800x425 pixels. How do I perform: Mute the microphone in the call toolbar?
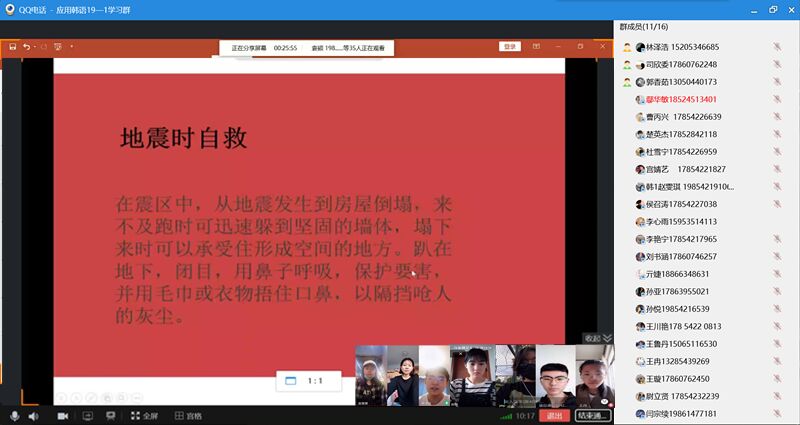14,415
